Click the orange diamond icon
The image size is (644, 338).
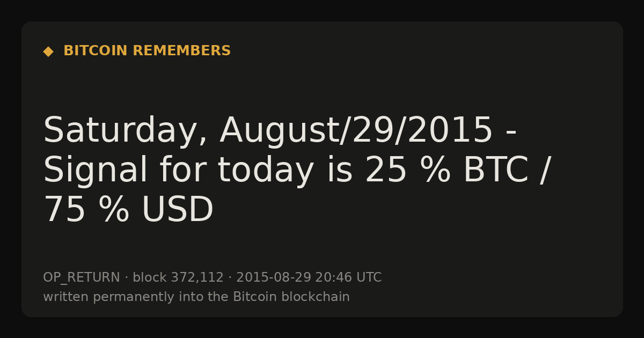pyautogui.click(x=48, y=52)
